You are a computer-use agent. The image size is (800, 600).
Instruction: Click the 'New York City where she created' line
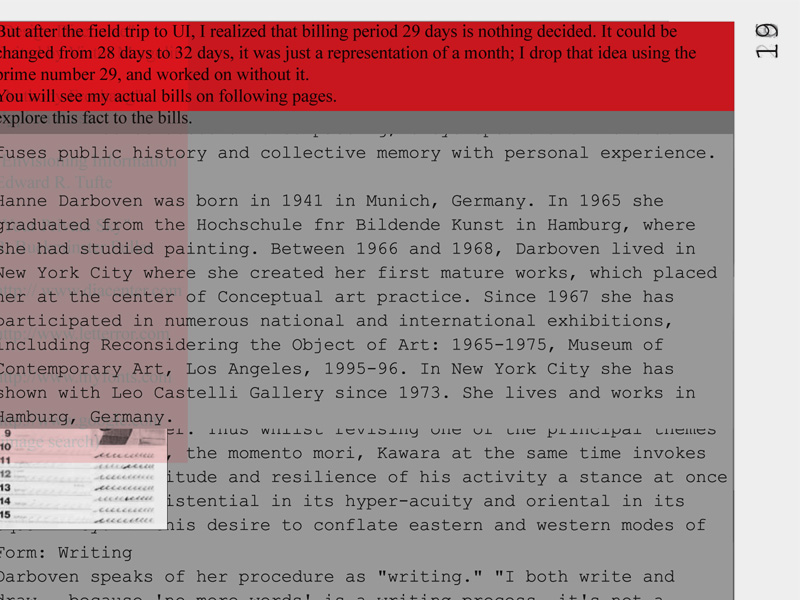[355, 273]
